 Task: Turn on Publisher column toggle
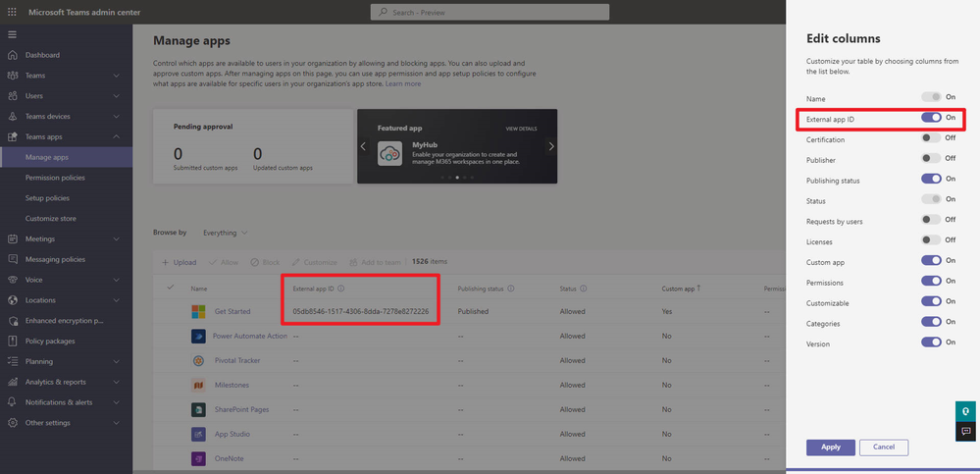tap(931, 158)
